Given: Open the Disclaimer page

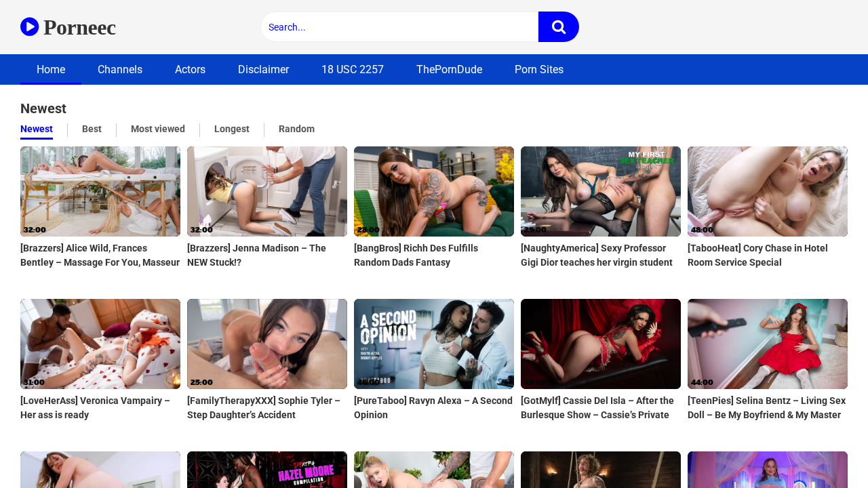Looking at the screenshot, I should click(x=263, y=69).
